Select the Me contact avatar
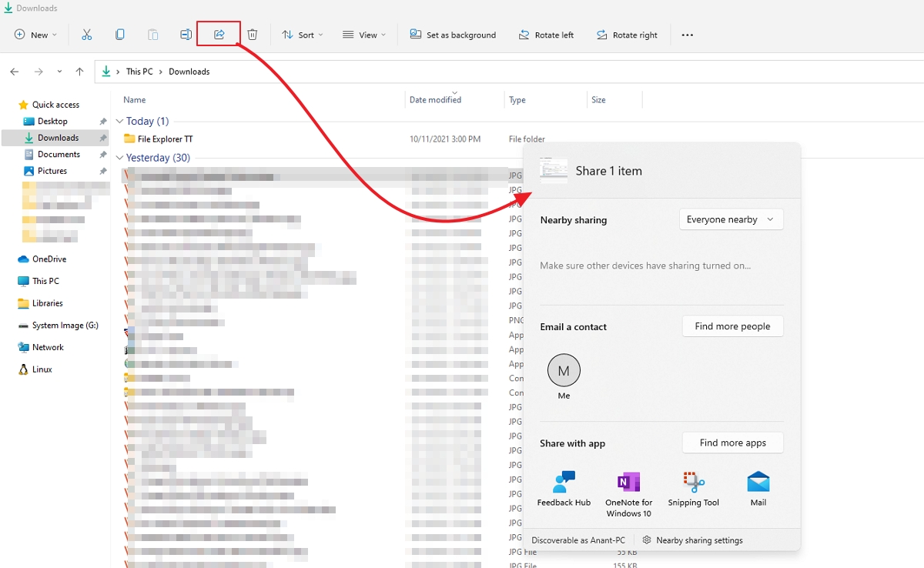This screenshot has width=924, height=568. 564,371
